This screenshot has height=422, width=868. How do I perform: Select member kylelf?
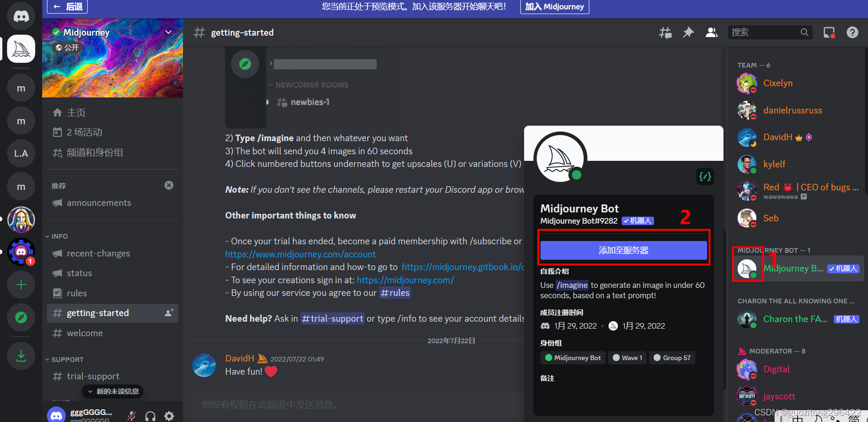[798, 164]
